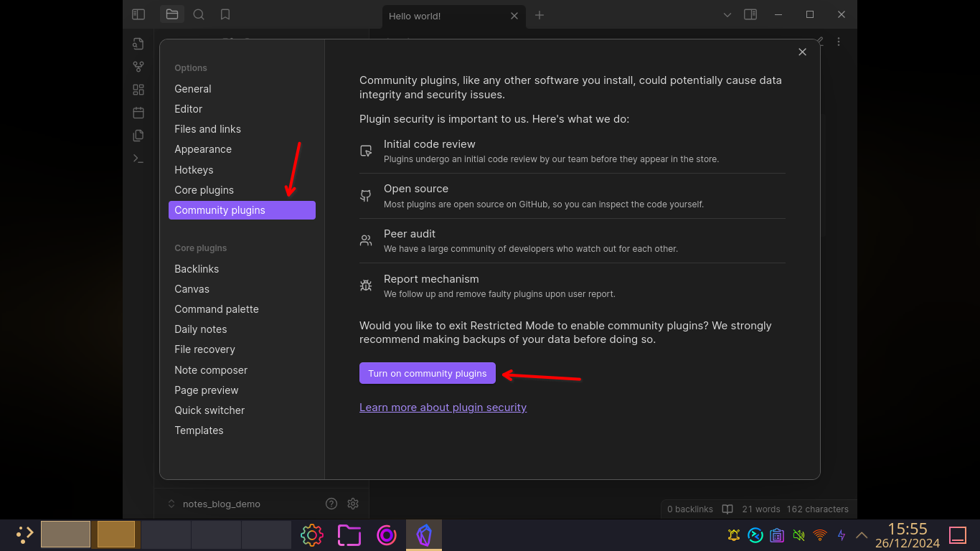Create new canvas from ribbon icon
The width and height of the screenshot is (980, 551).
coord(138,90)
